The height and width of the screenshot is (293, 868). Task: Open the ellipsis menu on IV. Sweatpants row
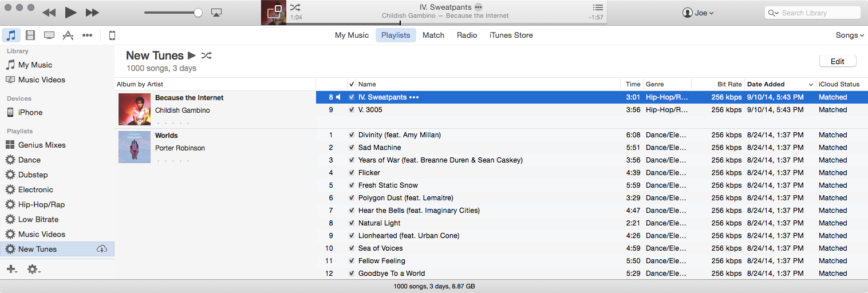coord(414,97)
